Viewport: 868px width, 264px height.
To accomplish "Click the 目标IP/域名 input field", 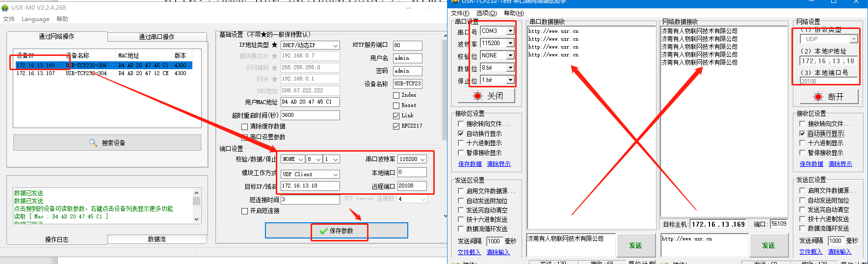I will (x=310, y=186).
